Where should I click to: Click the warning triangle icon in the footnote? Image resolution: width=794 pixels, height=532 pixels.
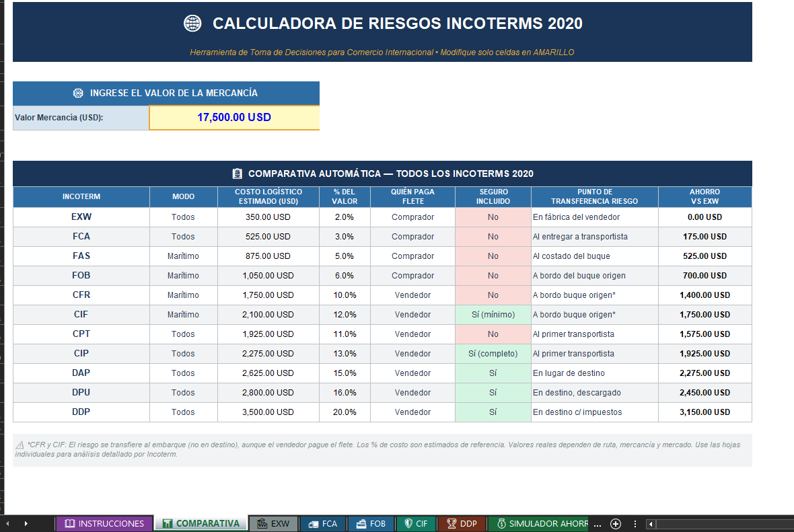(20, 445)
